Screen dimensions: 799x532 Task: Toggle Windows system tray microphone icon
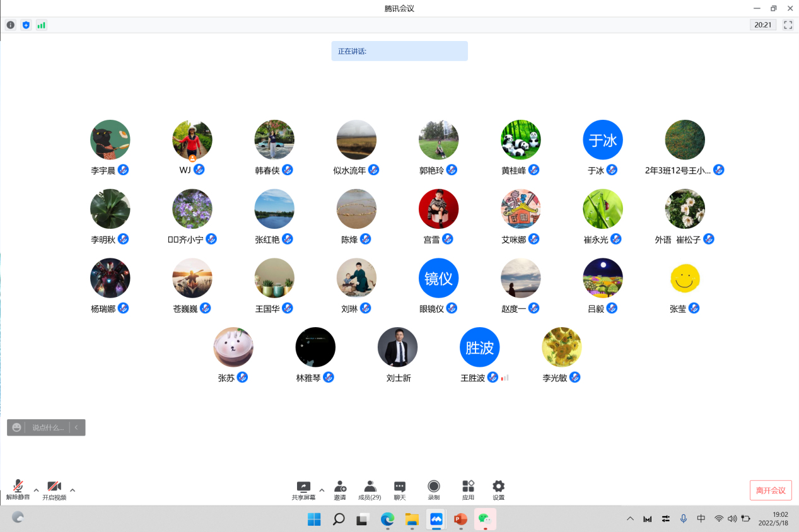click(x=683, y=519)
